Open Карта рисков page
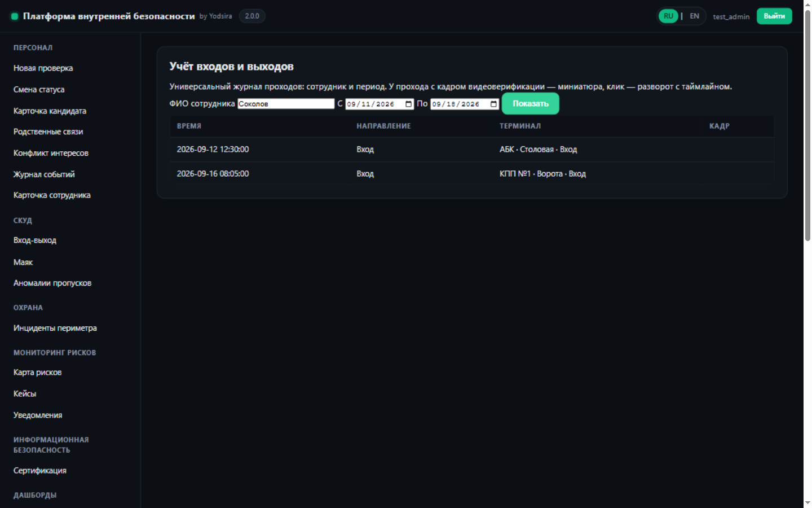The width and height of the screenshot is (812, 508). click(x=37, y=373)
